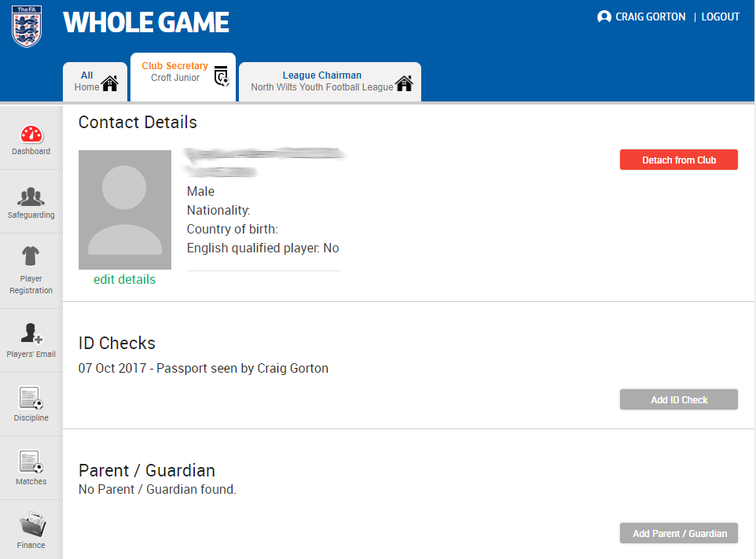The width and height of the screenshot is (756, 559).
Task: Click '07 Oct 2017 - Passport seen' entry
Action: point(204,368)
